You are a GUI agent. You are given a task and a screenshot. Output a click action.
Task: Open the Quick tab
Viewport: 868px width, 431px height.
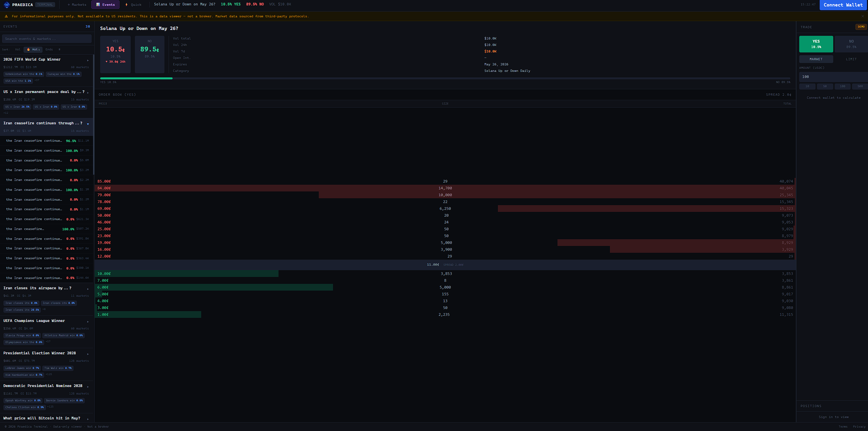coord(133,5)
